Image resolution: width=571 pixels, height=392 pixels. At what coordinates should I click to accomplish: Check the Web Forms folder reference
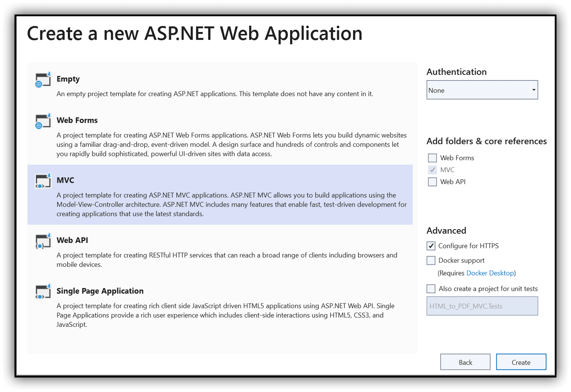click(432, 157)
